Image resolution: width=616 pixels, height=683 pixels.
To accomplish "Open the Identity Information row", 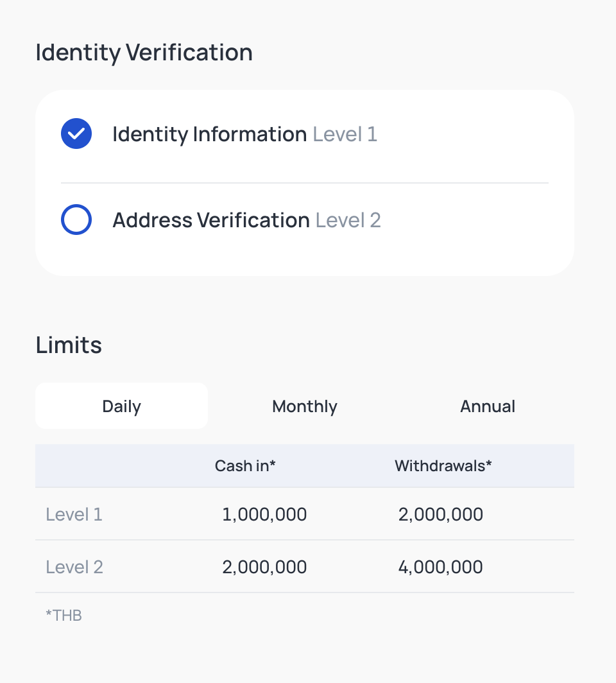I will tap(304, 134).
